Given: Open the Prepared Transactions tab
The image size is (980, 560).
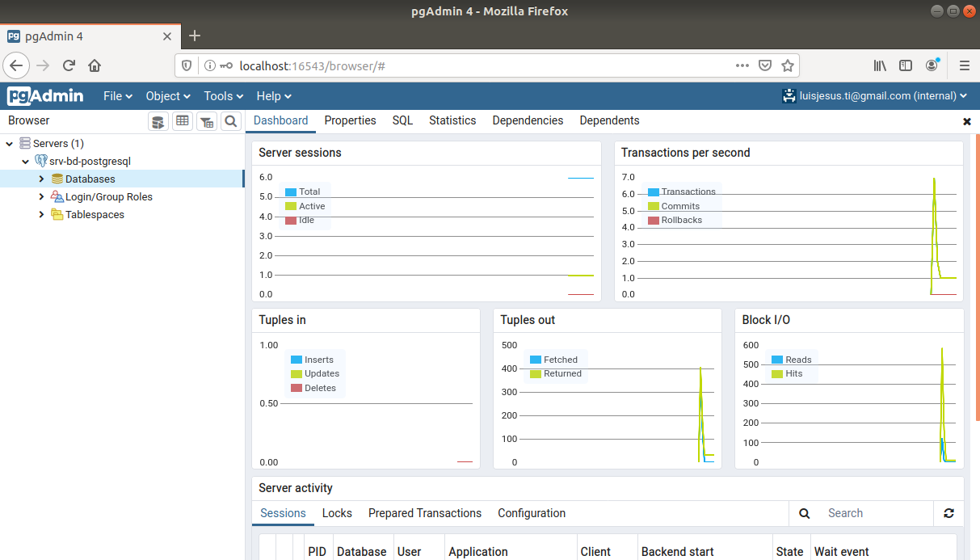Looking at the screenshot, I should coord(425,513).
